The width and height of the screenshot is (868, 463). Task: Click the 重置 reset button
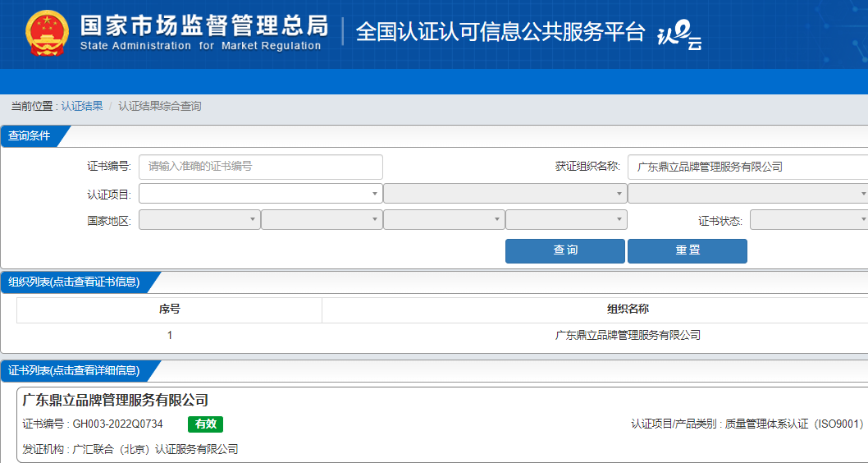[x=688, y=251]
